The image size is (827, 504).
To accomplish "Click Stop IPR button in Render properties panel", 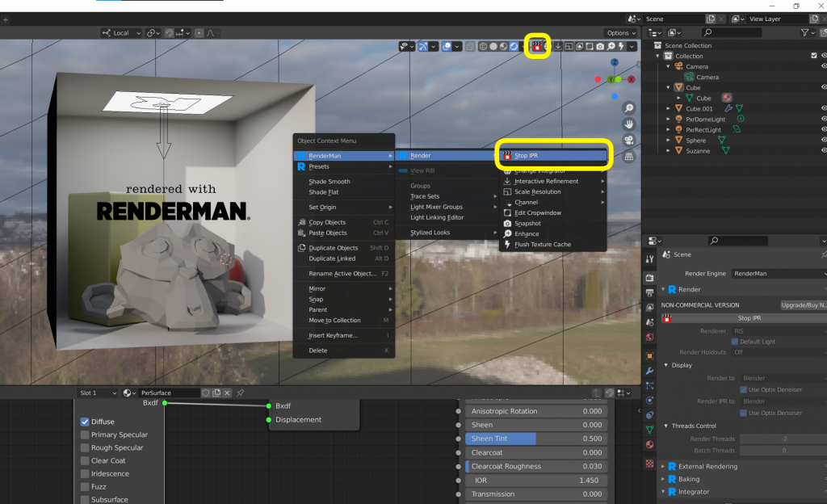I will tap(744, 318).
